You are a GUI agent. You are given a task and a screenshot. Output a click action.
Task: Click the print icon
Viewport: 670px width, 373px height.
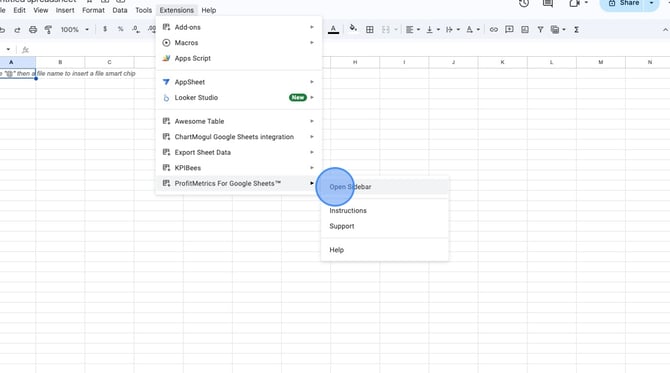[x=33, y=29]
